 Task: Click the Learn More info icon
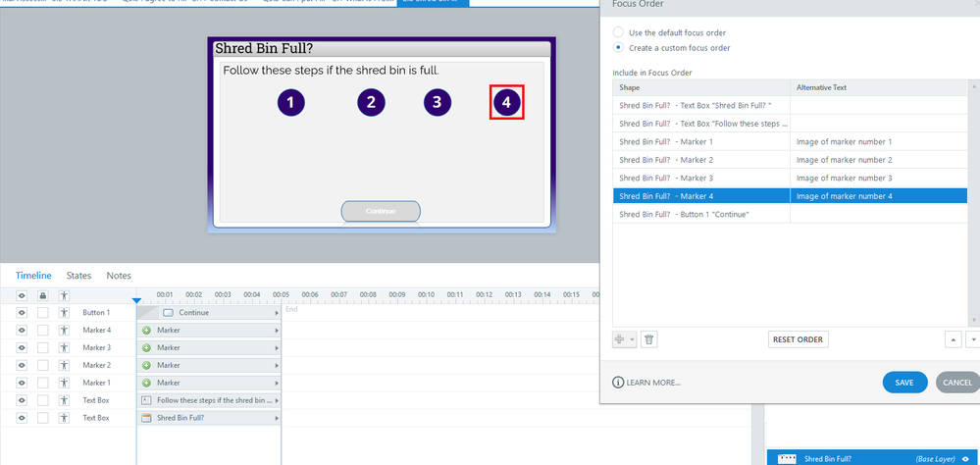click(617, 383)
